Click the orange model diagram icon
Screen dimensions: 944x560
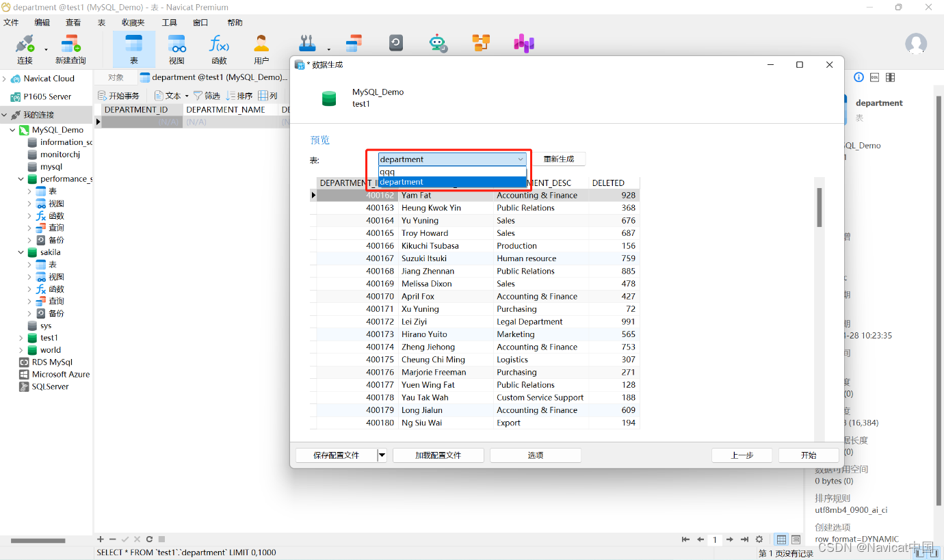pos(481,43)
